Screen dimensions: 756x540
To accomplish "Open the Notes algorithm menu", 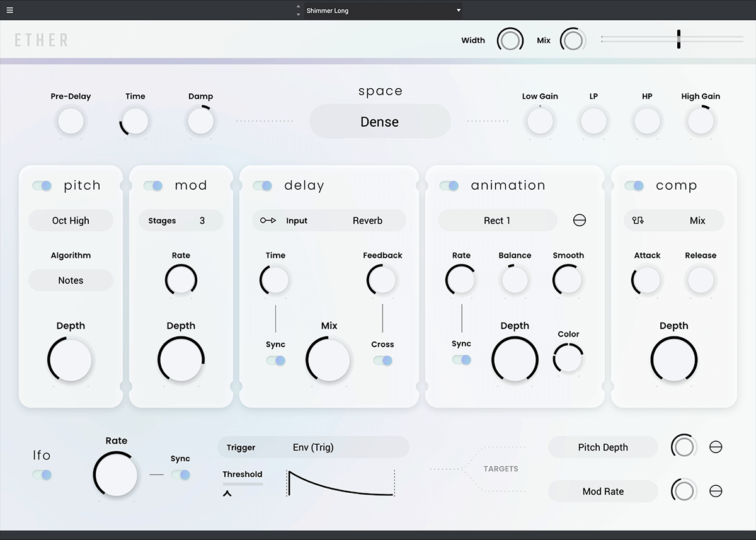I will point(71,280).
